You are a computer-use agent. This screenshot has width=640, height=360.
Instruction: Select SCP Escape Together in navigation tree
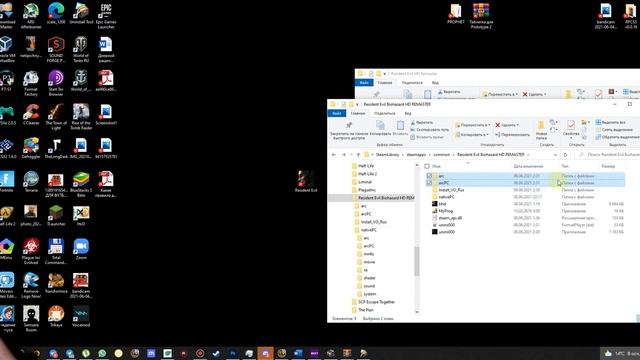point(376,302)
